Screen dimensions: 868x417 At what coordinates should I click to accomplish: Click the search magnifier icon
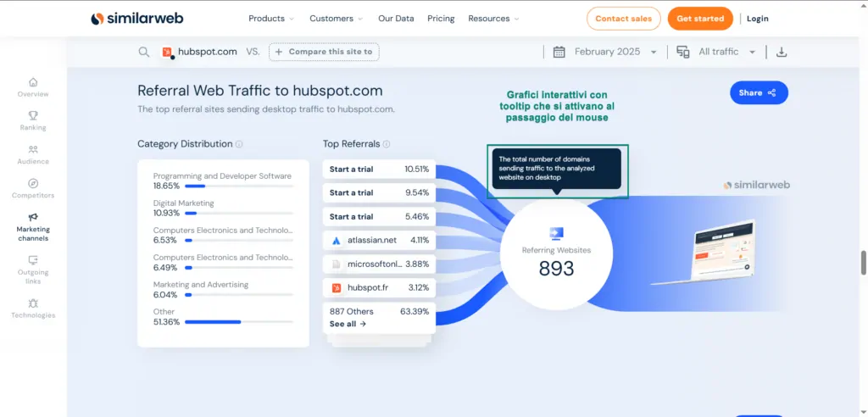click(x=144, y=52)
